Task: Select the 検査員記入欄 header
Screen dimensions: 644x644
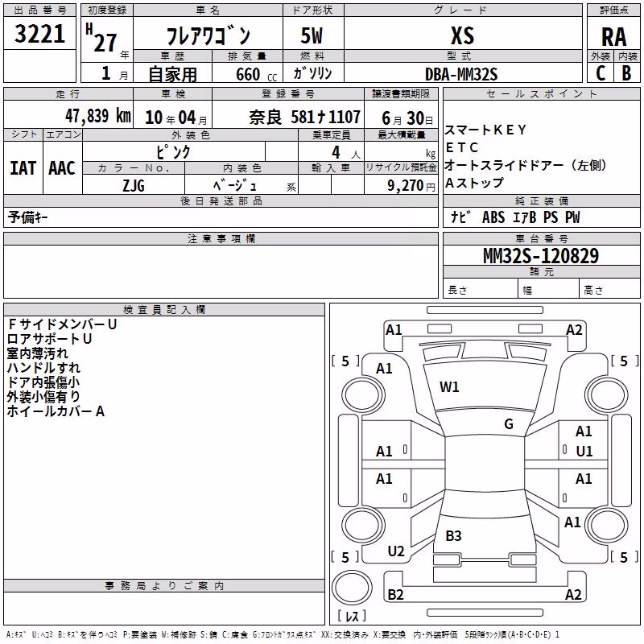Action: pyautogui.click(x=164, y=310)
